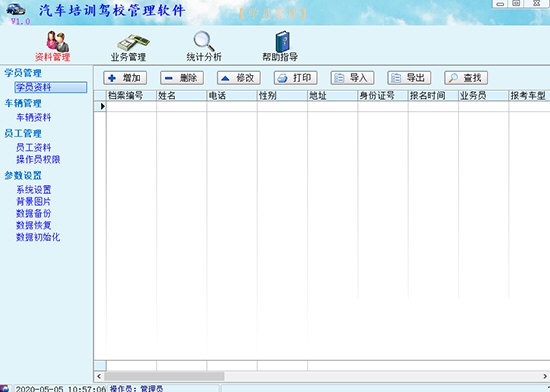This screenshot has width=550, height=392.
Task: Maximize the application window
Action: 516,4
